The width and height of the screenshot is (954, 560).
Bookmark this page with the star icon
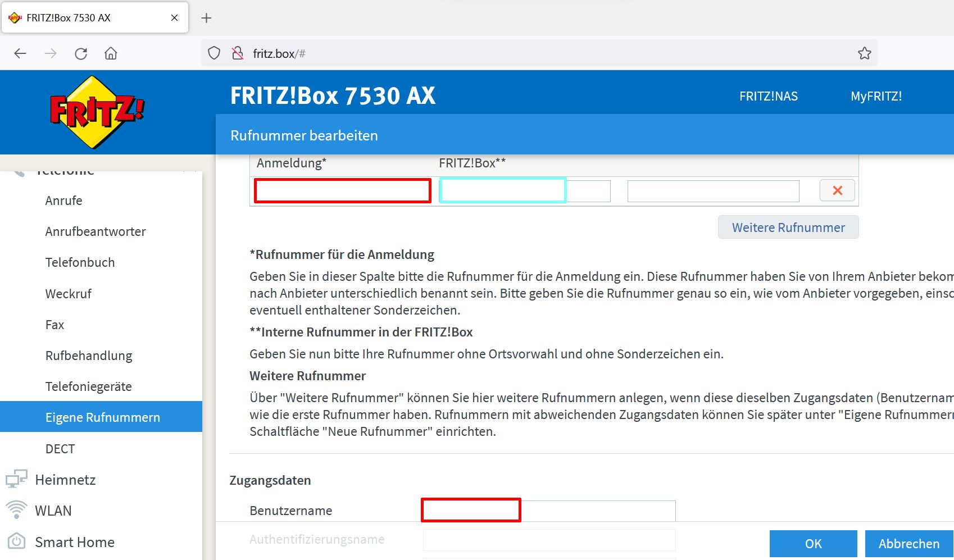coord(865,52)
